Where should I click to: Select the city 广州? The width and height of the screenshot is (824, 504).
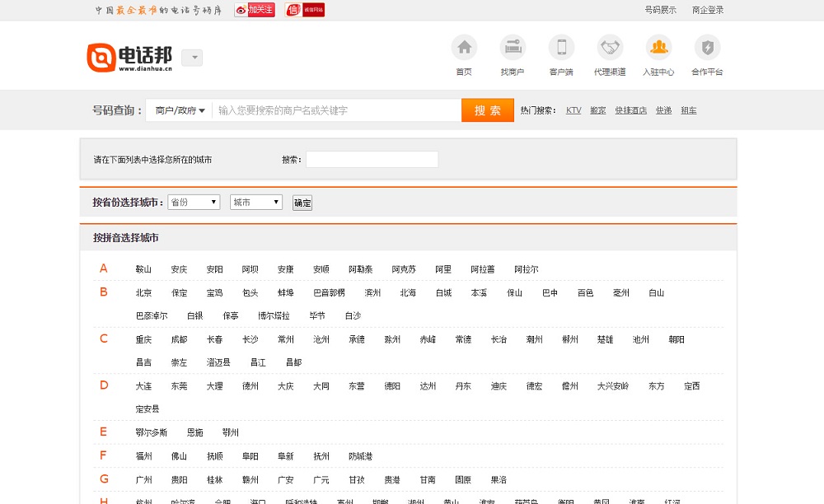143,480
